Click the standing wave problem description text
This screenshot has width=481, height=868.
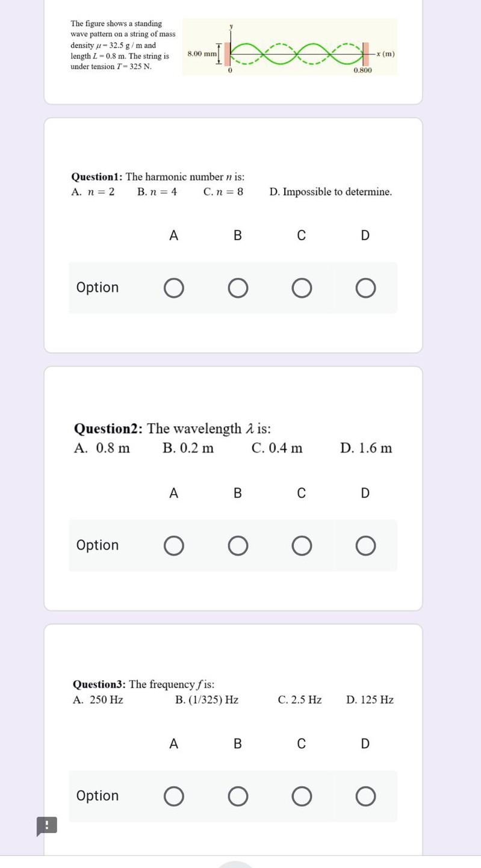pyautogui.click(x=122, y=45)
